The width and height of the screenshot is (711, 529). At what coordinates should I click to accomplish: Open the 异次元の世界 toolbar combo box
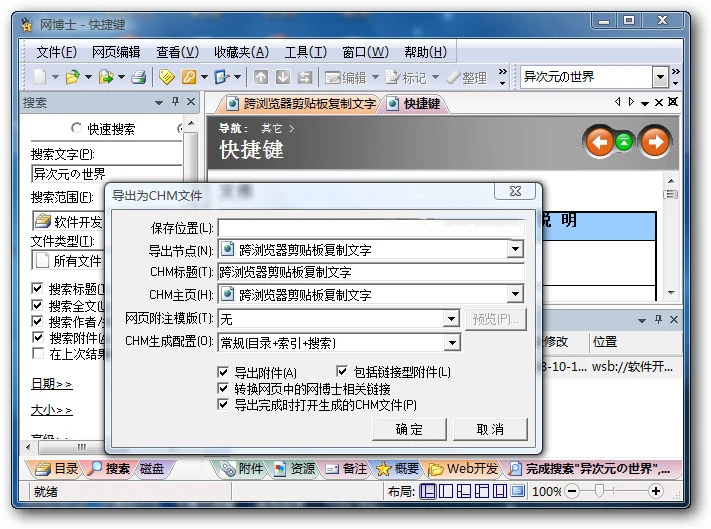point(661,77)
